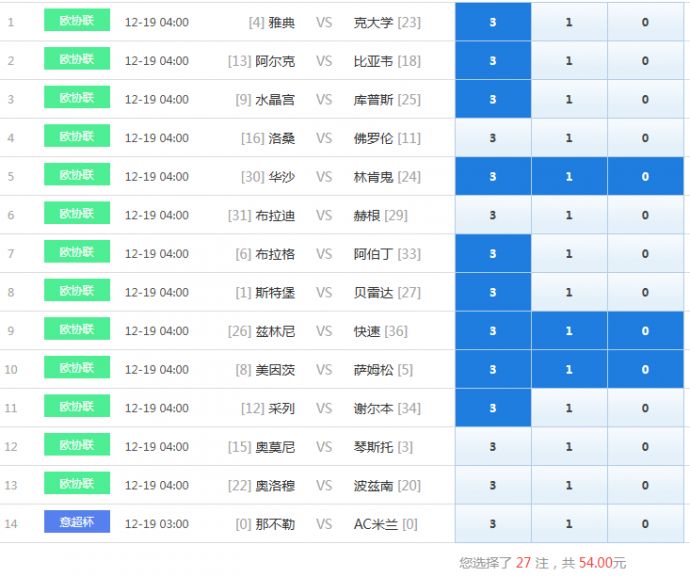Pick option 1 for 奥莫尼 vs 琴斯托
The height and width of the screenshot is (577, 690).
[x=569, y=447]
